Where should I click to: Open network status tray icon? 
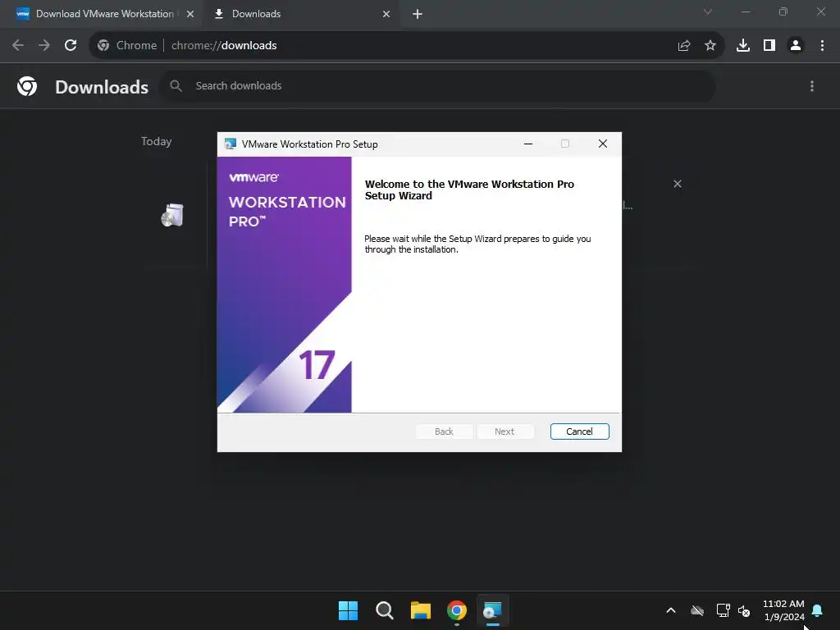click(724, 610)
